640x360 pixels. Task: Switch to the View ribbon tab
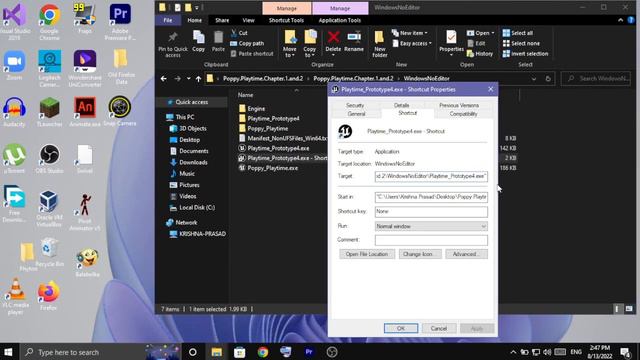click(248, 20)
